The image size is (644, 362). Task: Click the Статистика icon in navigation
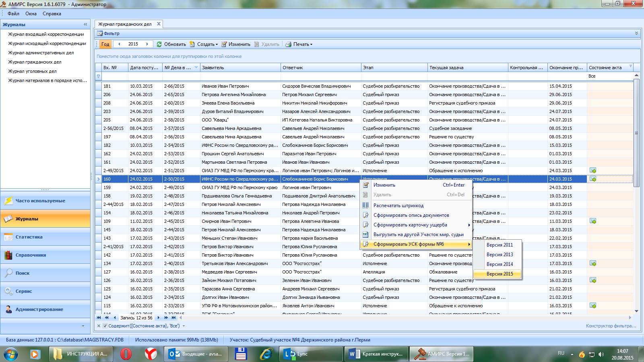[x=8, y=237]
